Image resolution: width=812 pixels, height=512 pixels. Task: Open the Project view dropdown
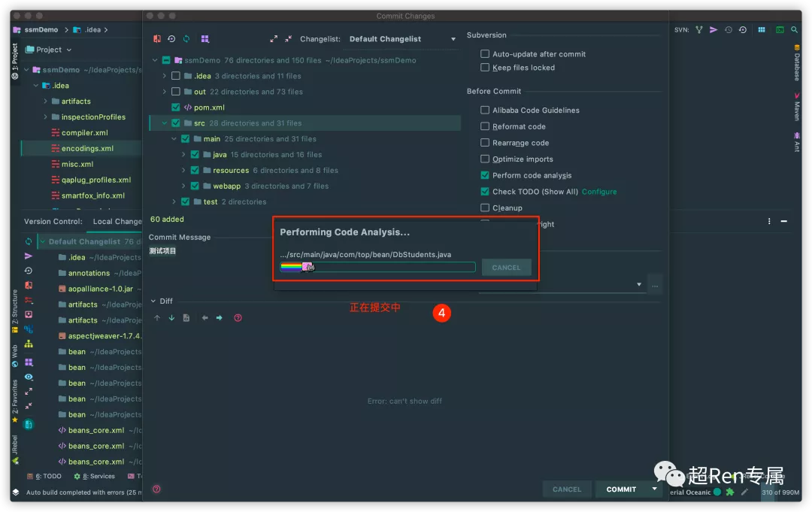tap(49, 50)
